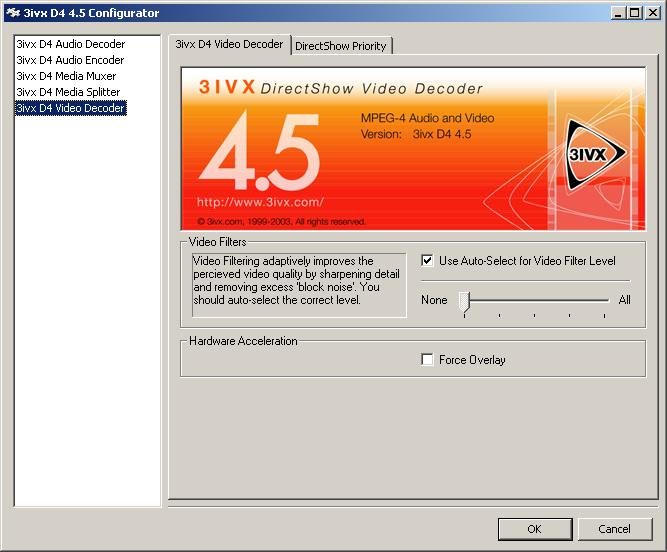
Task: Maximize the Configurator window
Action: click(x=634, y=13)
